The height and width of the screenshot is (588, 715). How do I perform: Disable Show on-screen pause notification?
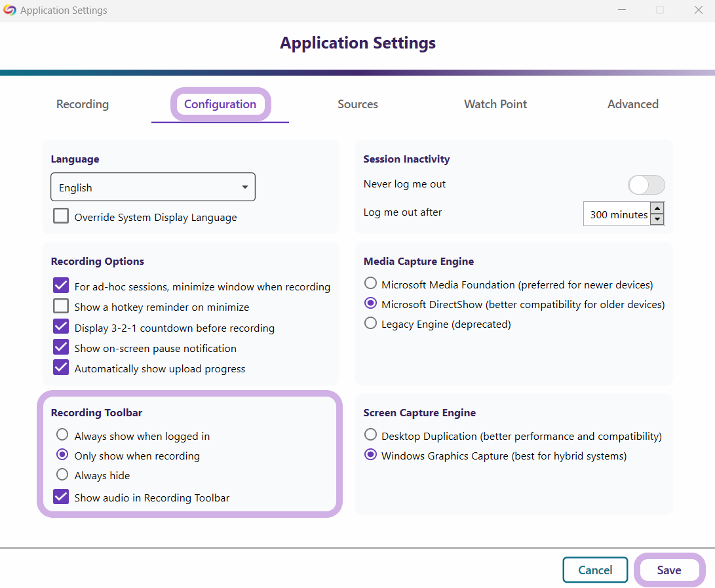(61, 347)
